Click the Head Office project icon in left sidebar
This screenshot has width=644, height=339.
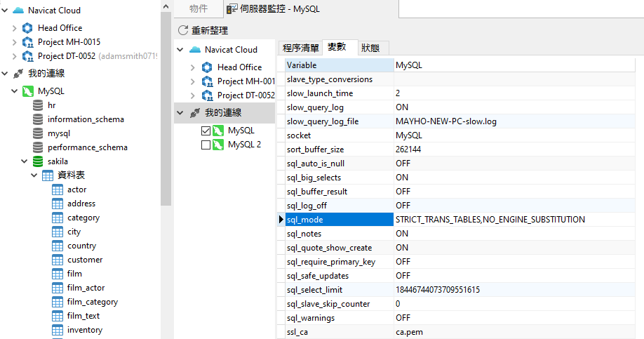[27, 28]
